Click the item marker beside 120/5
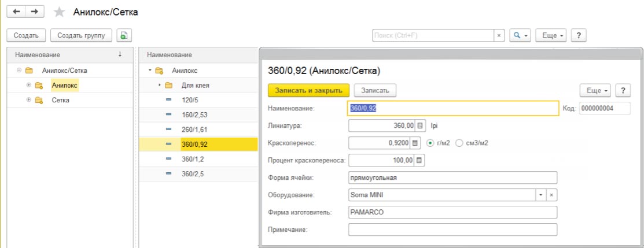This screenshot has width=644, height=248. pyautogui.click(x=168, y=100)
